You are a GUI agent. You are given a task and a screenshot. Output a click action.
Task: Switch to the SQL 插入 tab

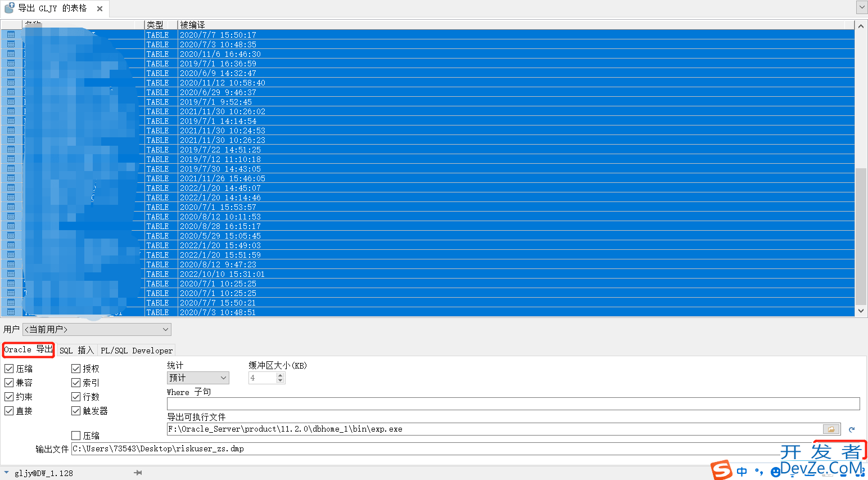pos(77,350)
